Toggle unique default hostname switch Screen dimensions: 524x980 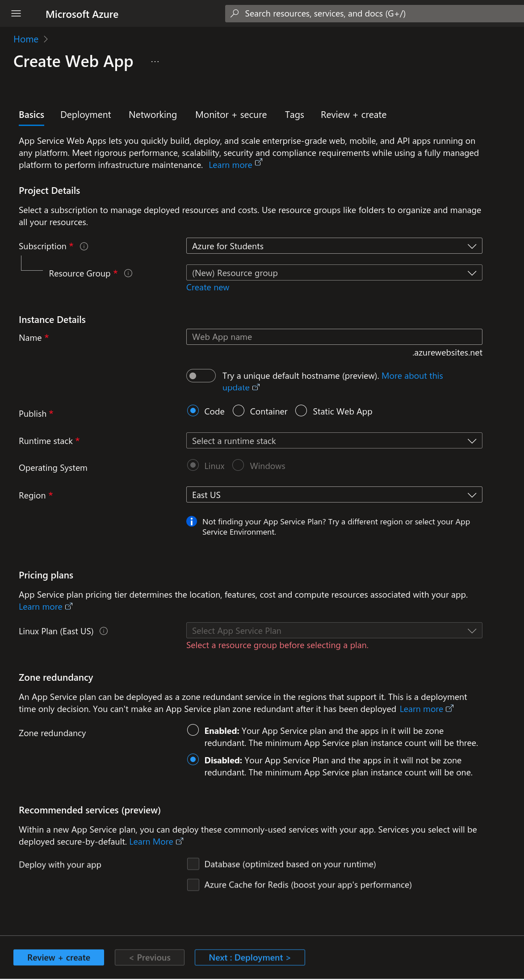[x=201, y=376]
